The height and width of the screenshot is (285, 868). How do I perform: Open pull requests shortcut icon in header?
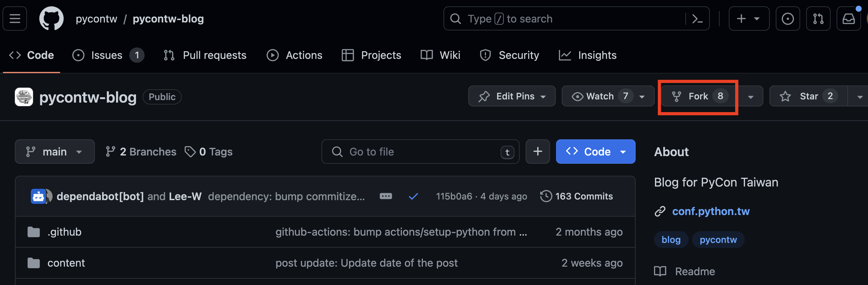tap(818, 18)
